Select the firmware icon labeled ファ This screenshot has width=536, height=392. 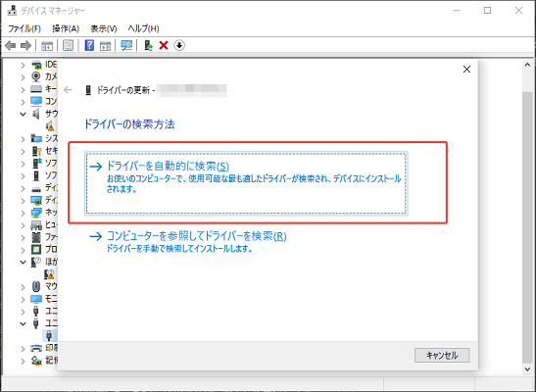[x=36, y=237]
